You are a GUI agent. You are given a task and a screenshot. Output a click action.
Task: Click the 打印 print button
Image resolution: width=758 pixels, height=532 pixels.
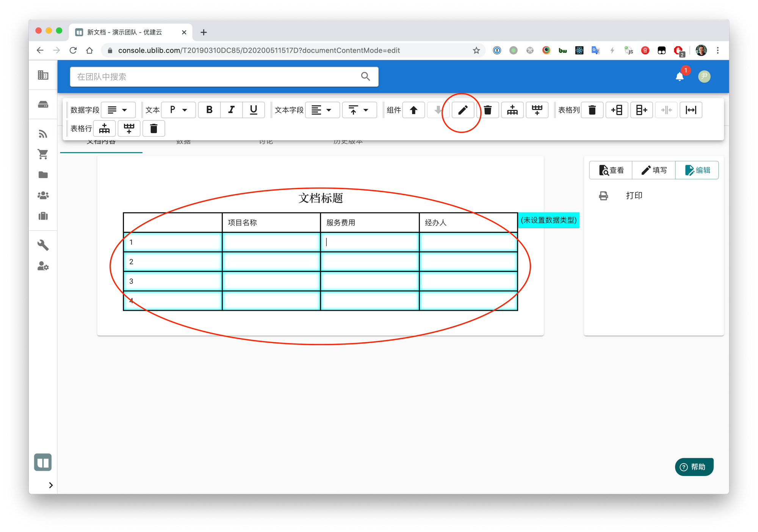[x=633, y=196]
